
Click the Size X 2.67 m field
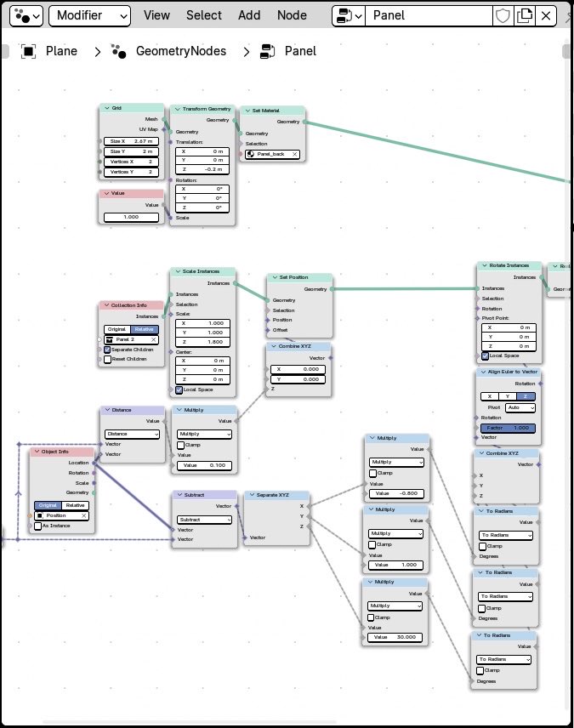coord(132,141)
